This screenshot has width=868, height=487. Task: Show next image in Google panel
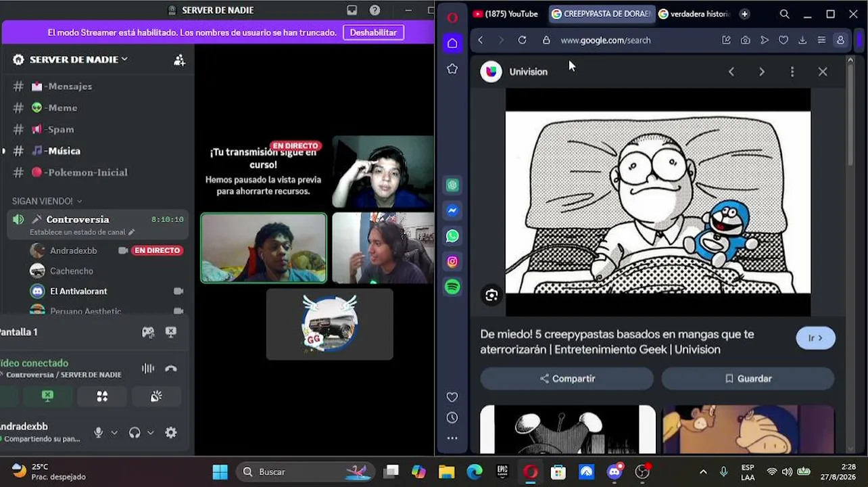762,72
